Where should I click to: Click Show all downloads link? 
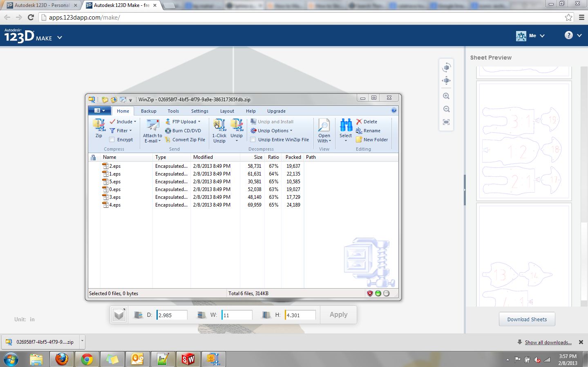click(x=548, y=343)
